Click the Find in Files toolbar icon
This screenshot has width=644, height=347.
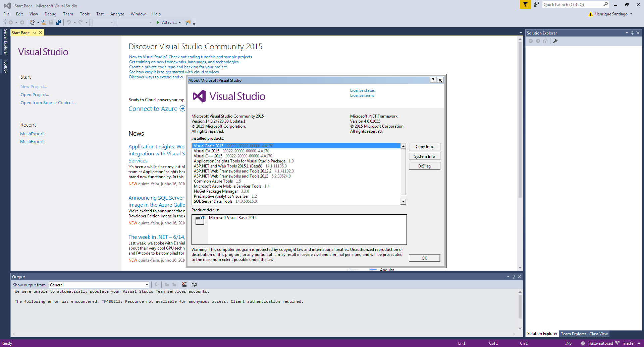pos(188,22)
